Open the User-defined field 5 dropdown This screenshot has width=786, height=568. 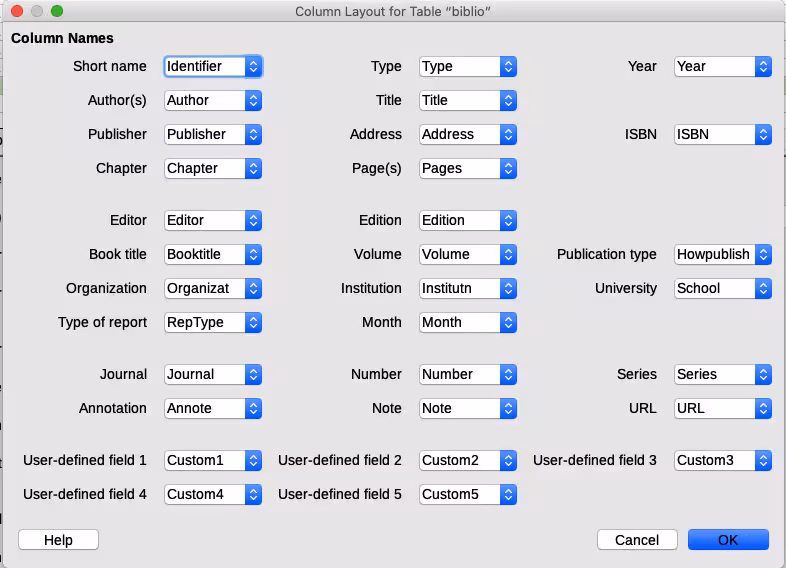point(468,495)
